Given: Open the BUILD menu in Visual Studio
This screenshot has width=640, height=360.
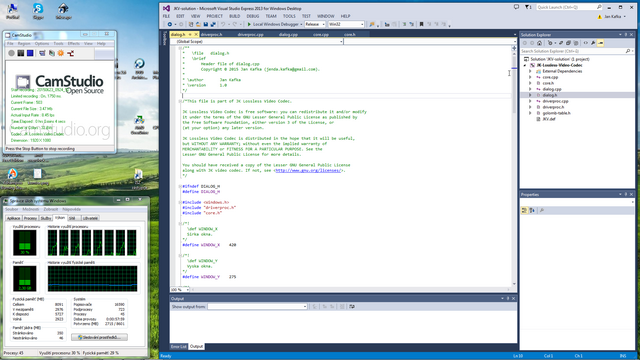Looking at the screenshot, I should pos(234,16).
